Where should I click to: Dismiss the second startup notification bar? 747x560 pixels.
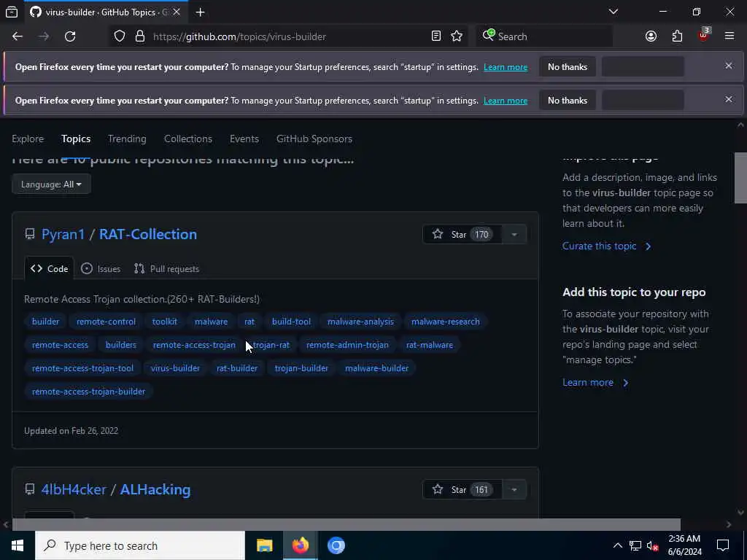(729, 99)
